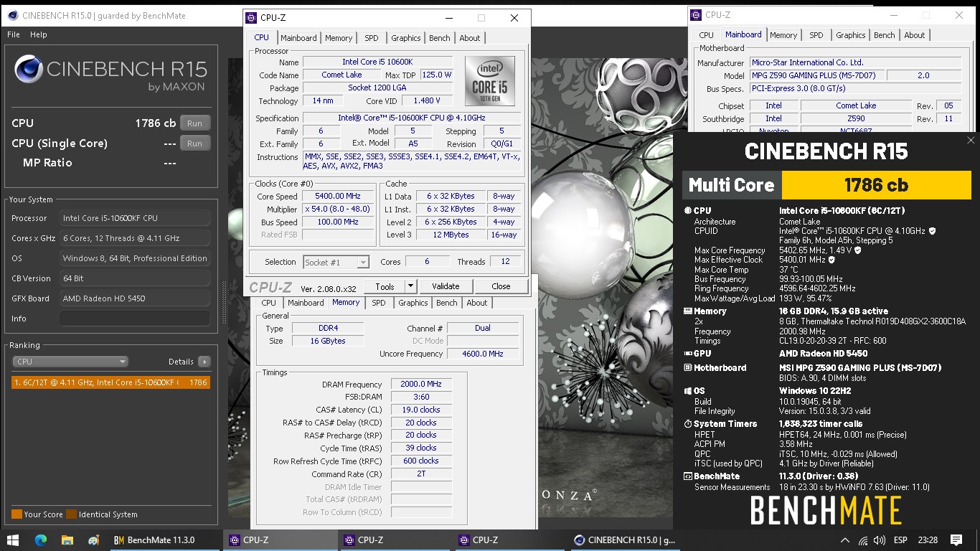Open the network status tray icon

point(863,540)
